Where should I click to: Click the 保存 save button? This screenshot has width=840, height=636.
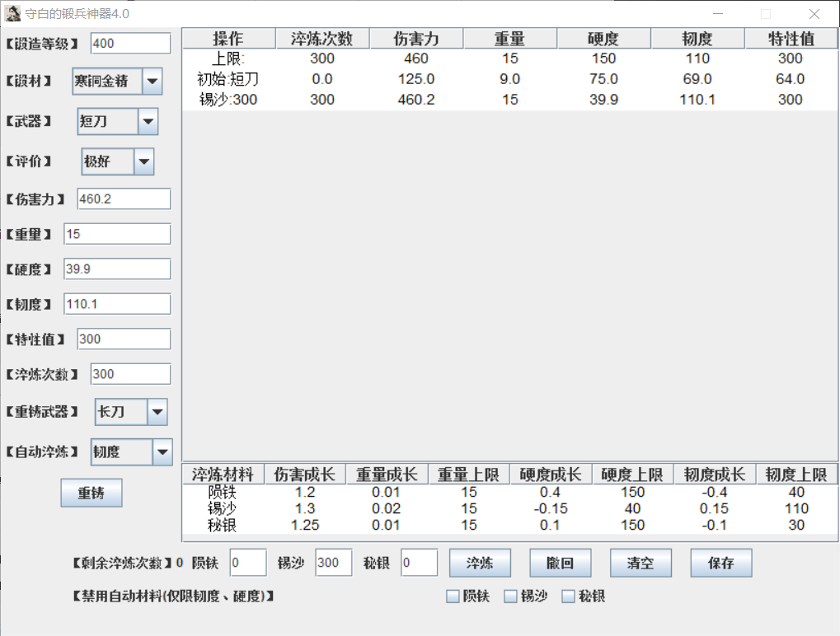tap(721, 563)
